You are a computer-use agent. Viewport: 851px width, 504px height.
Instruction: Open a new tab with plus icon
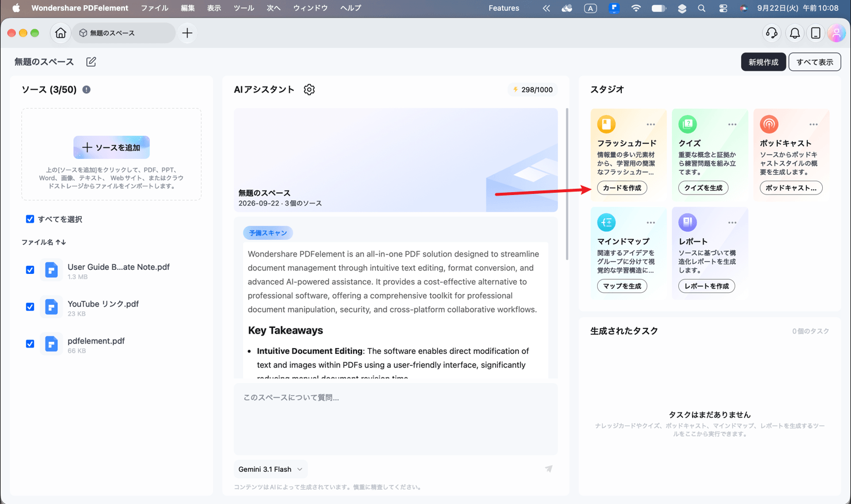pos(187,33)
